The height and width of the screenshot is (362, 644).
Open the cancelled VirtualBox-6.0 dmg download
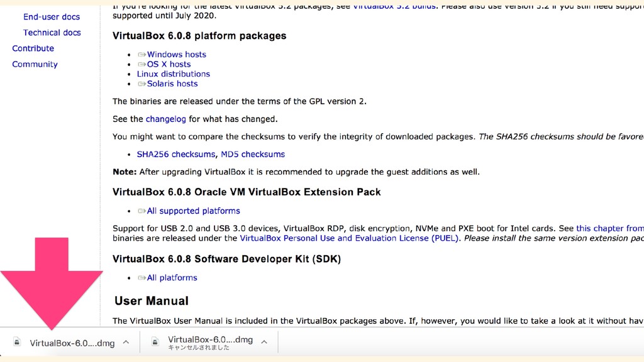210,339
